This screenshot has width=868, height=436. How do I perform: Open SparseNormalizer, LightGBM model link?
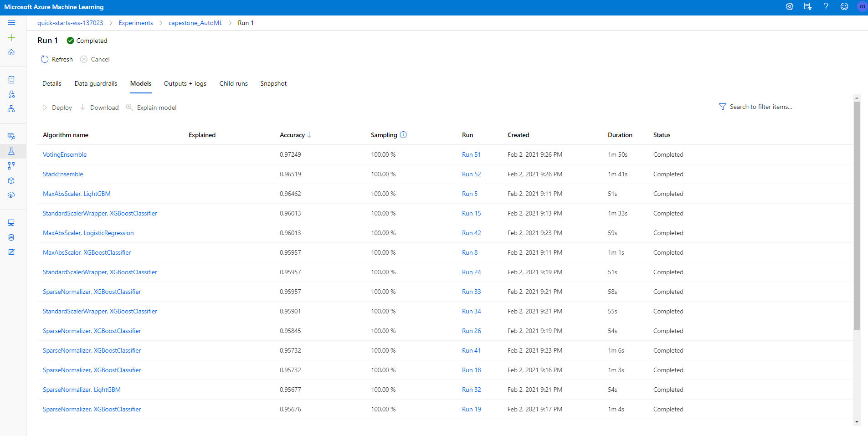click(x=82, y=390)
